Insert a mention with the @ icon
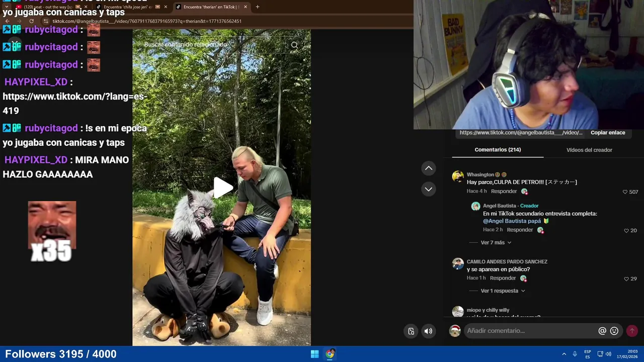 pyautogui.click(x=602, y=331)
